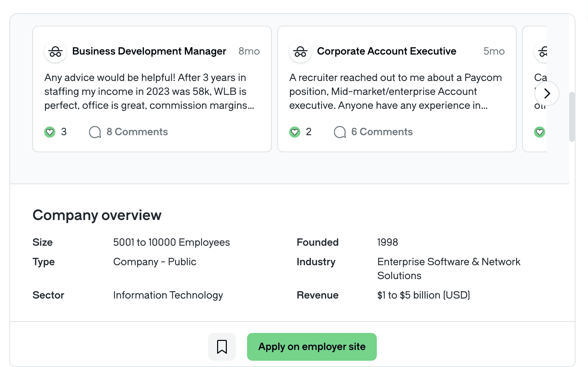Click the 5mo timestamp

(x=494, y=51)
